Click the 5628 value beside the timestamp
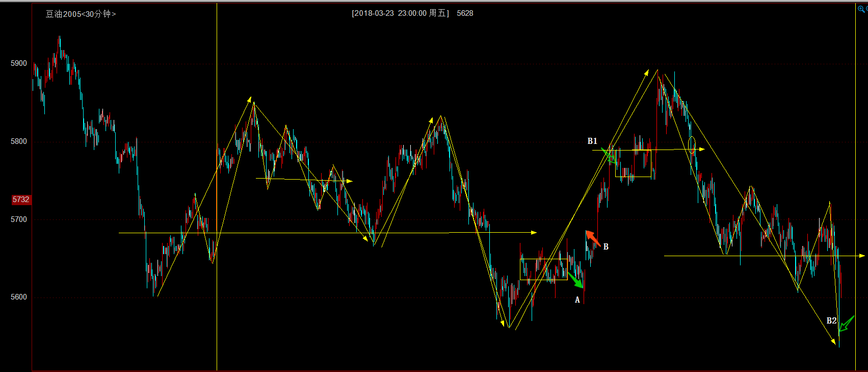Screen dimensions: 868x372 (465, 13)
